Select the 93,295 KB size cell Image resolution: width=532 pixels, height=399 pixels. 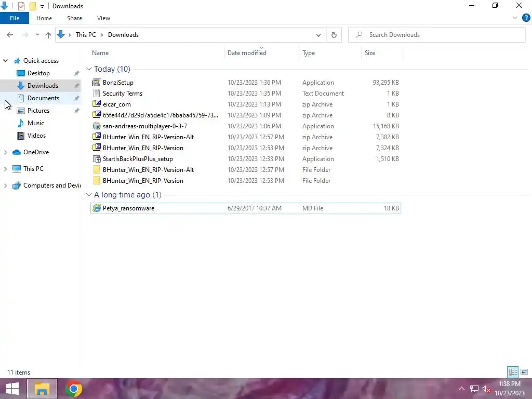click(x=385, y=83)
